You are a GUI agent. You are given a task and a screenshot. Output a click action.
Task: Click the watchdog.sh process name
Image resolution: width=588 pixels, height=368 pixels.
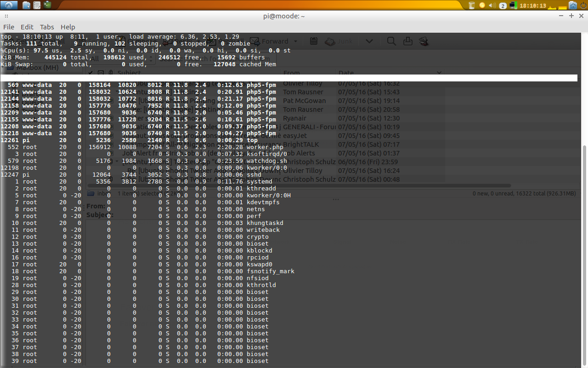267,161
